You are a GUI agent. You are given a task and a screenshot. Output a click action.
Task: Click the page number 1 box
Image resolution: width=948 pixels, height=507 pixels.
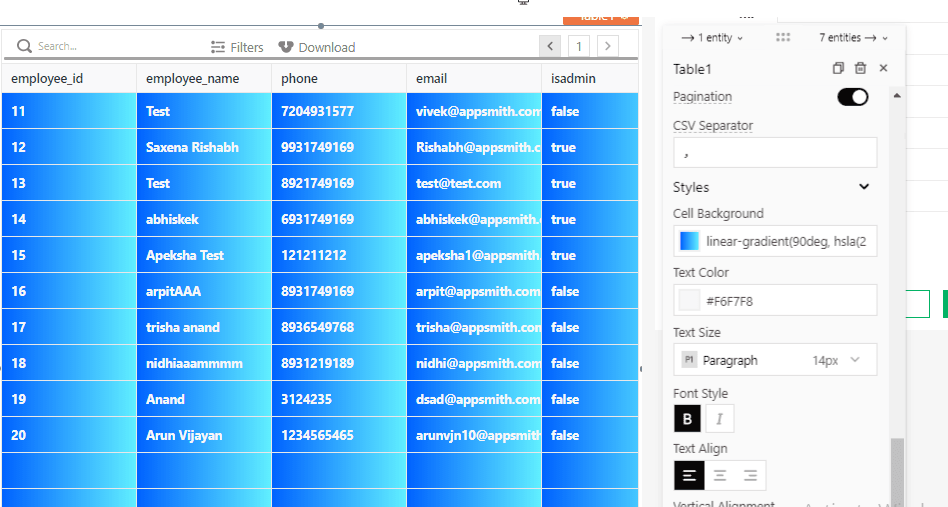pos(579,46)
